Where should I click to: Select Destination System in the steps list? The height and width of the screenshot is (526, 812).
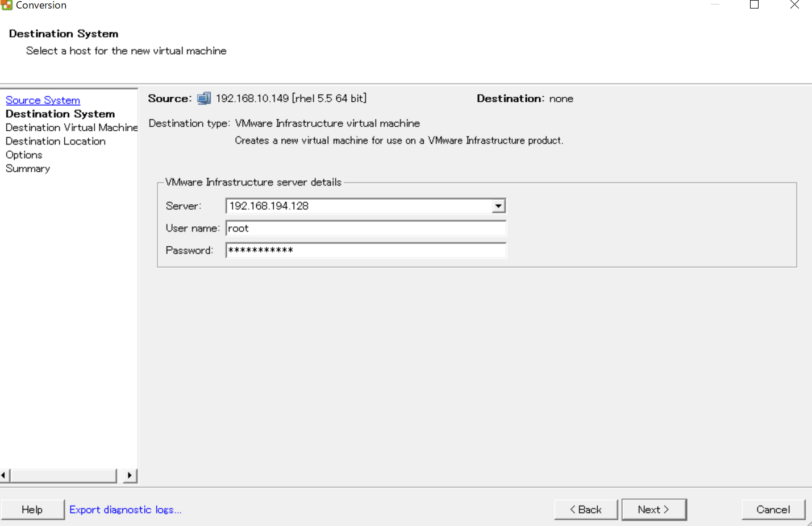[x=60, y=114]
